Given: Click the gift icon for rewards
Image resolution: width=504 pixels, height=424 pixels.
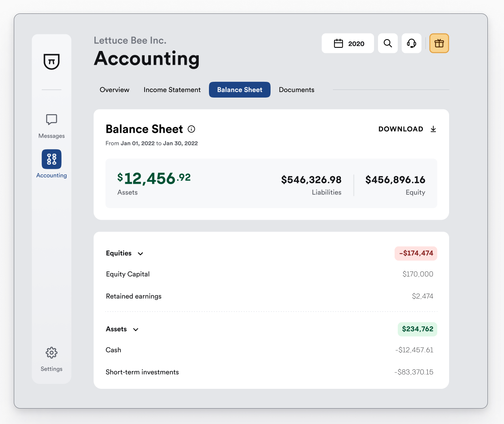Looking at the screenshot, I should coord(439,43).
